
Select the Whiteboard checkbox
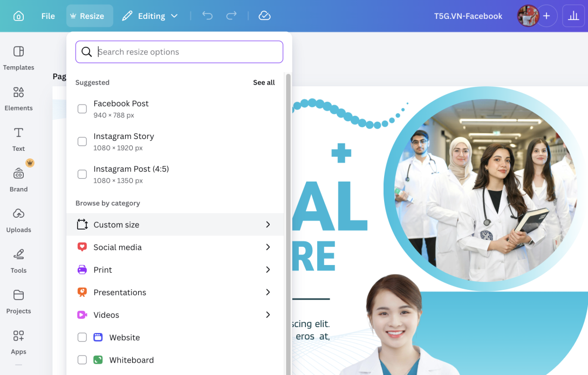click(x=82, y=360)
